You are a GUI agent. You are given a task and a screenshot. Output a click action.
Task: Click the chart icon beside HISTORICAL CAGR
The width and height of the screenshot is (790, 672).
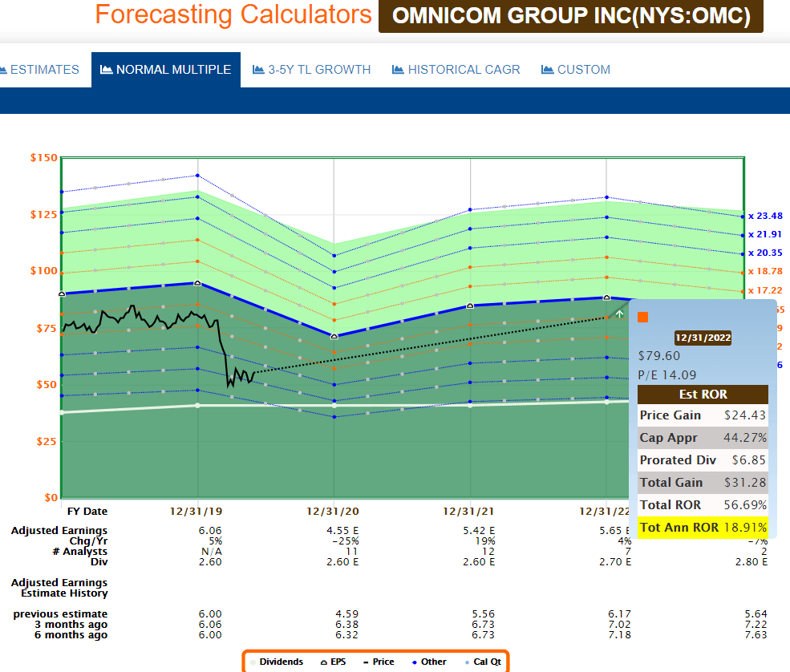(398, 70)
